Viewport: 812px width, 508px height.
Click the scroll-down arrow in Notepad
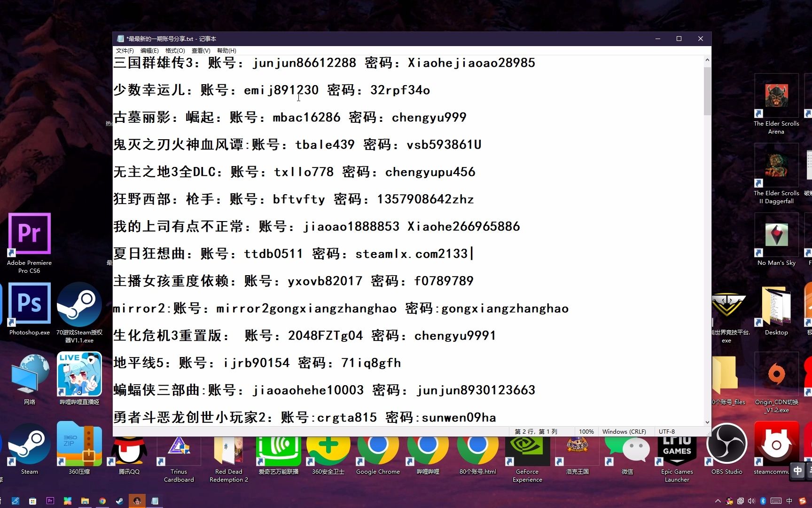point(707,422)
